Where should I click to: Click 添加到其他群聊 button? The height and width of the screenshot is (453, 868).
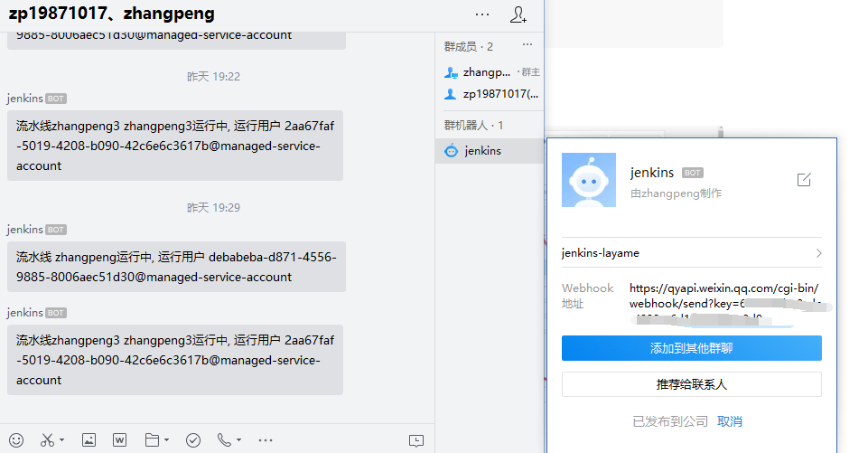pyautogui.click(x=691, y=348)
